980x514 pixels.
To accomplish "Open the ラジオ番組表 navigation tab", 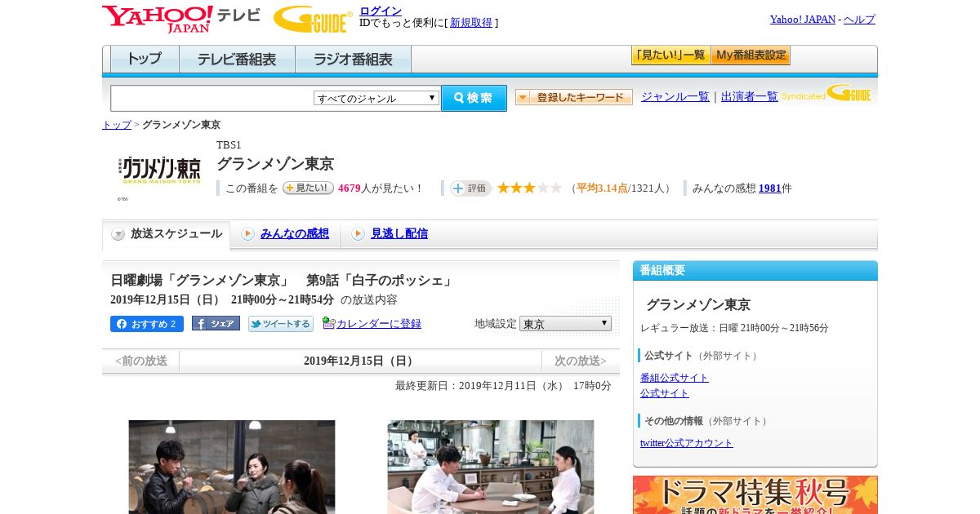I will coord(353,60).
